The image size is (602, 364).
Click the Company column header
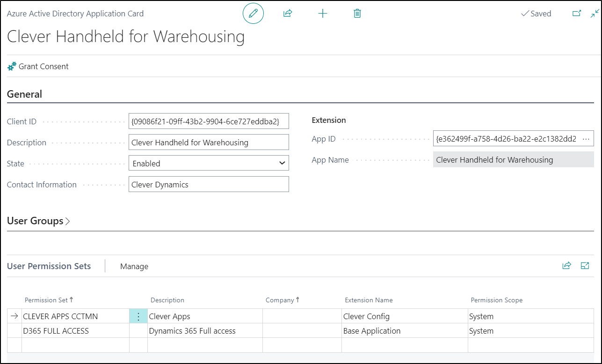tap(280, 300)
